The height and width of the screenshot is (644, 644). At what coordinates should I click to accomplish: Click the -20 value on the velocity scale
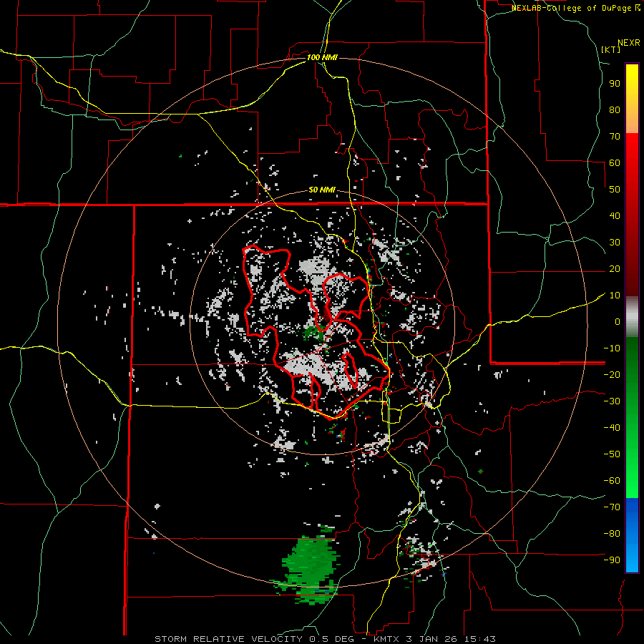612,374
